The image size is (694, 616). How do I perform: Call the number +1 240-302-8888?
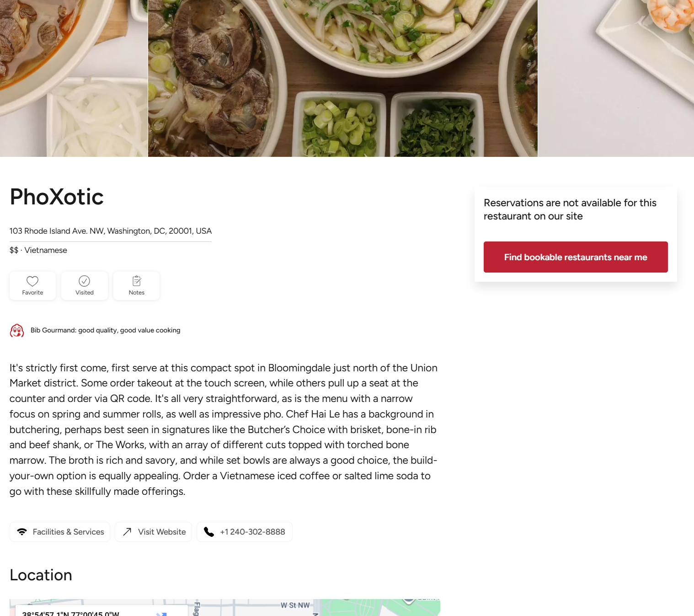252,532
